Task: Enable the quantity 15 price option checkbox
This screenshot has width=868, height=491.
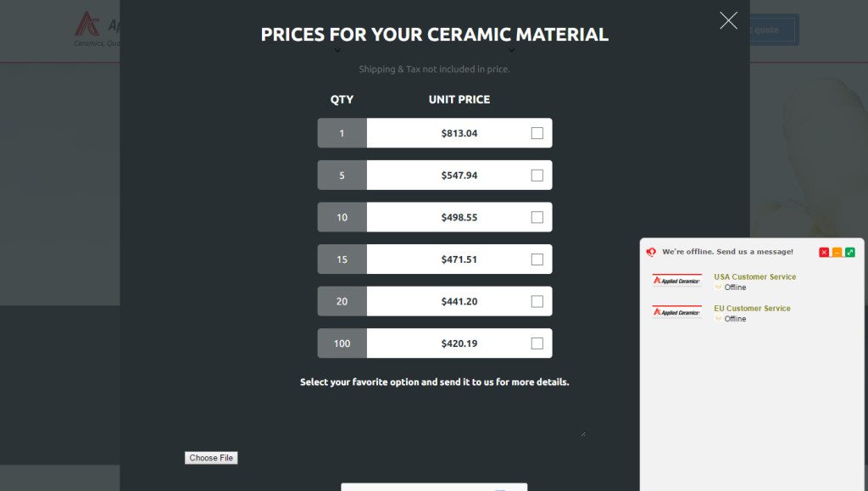Action: [x=537, y=259]
